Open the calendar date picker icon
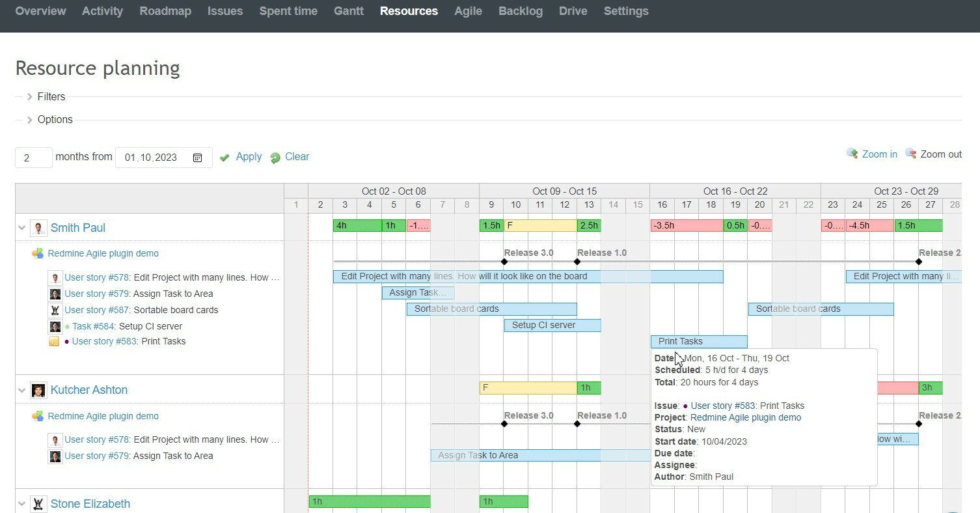980x513 pixels. [198, 157]
